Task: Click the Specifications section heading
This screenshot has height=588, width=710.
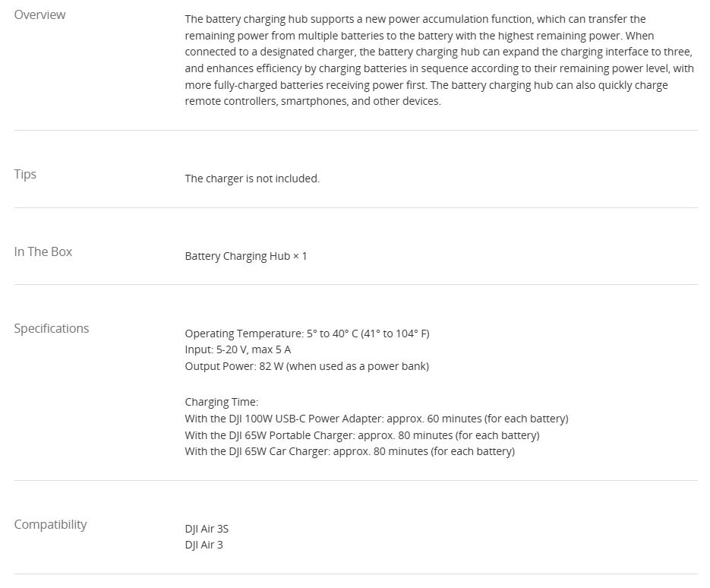Action: [x=51, y=328]
